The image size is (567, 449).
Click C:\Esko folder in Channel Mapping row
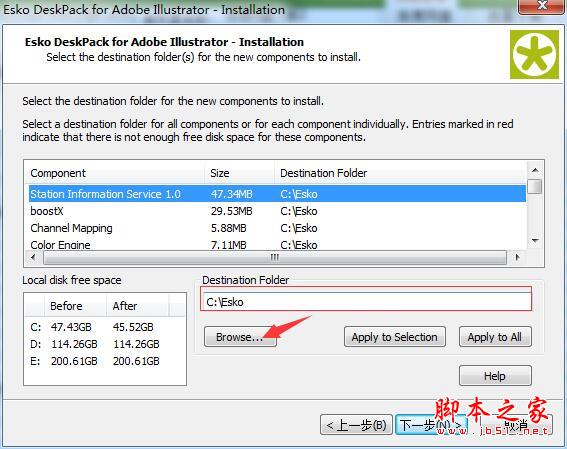[x=299, y=228]
